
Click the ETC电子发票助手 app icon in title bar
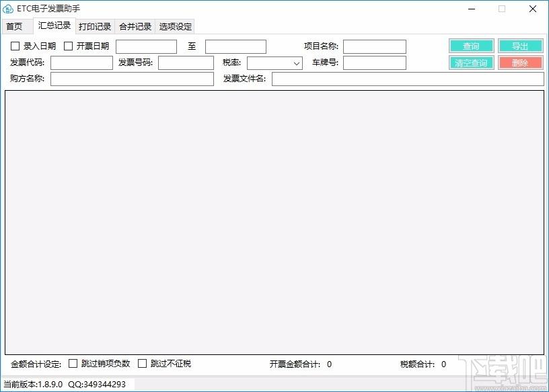[x=7, y=9]
